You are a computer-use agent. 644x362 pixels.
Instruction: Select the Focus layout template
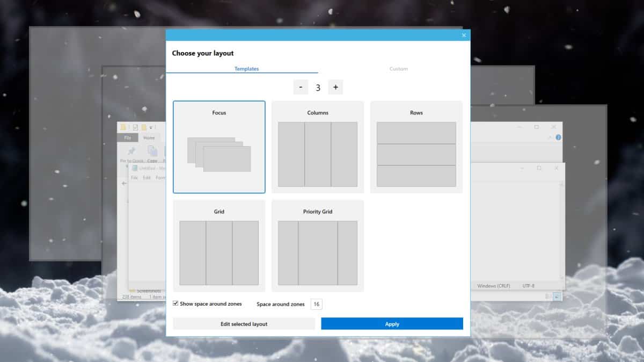(x=218, y=146)
